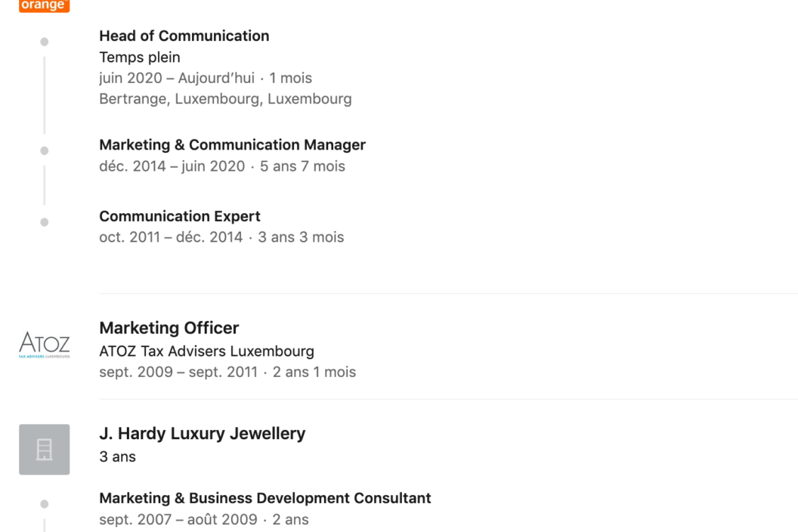Select the Communication Expert job title
Screen dimensions: 798x532
[180, 216]
